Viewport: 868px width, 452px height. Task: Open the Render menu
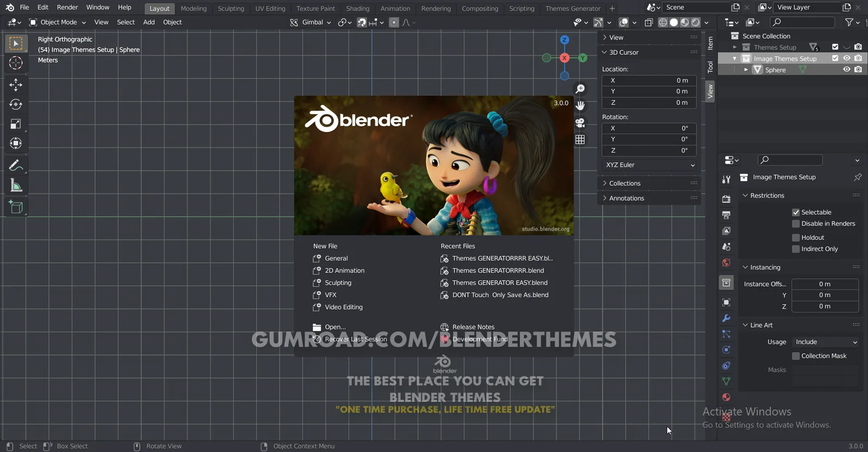point(67,8)
